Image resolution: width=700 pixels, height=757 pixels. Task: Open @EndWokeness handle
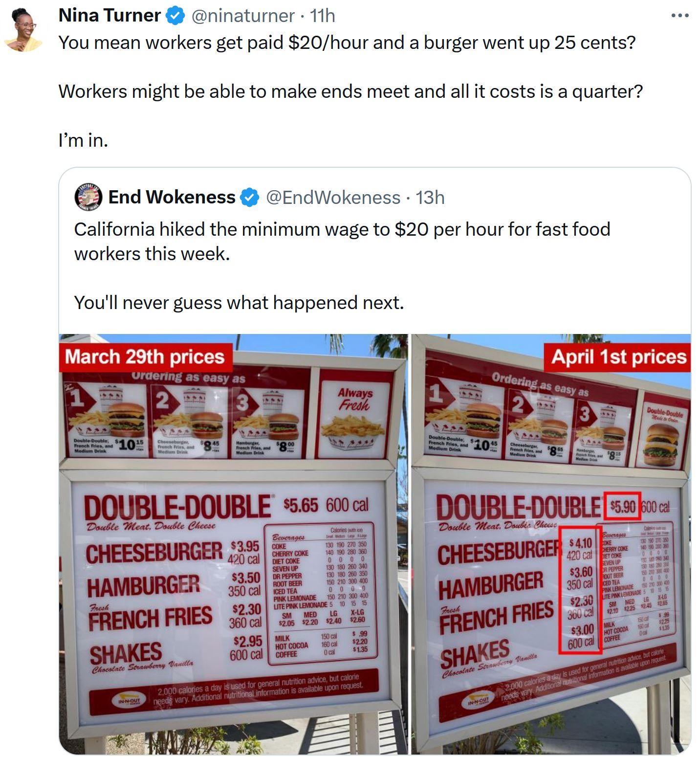(x=333, y=198)
